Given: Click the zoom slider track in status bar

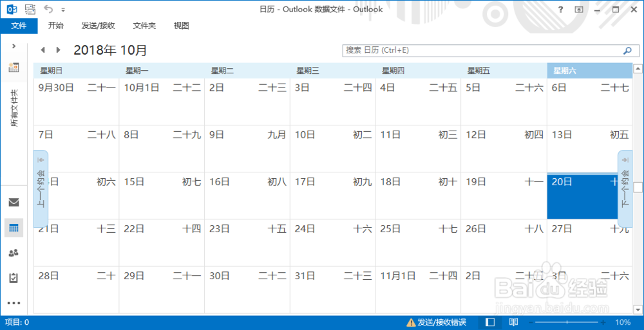Looking at the screenshot, I should (x=567, y=323).
